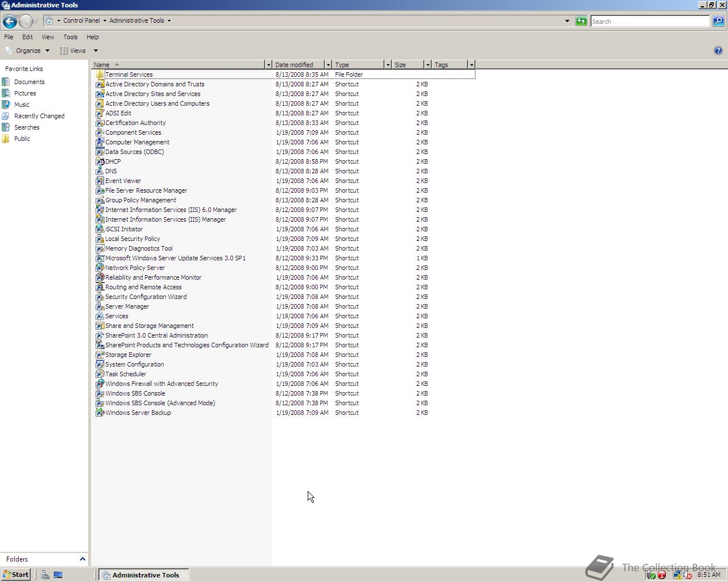
Task: Open the recent pages dropdown arrow
Action: point(35,22)
